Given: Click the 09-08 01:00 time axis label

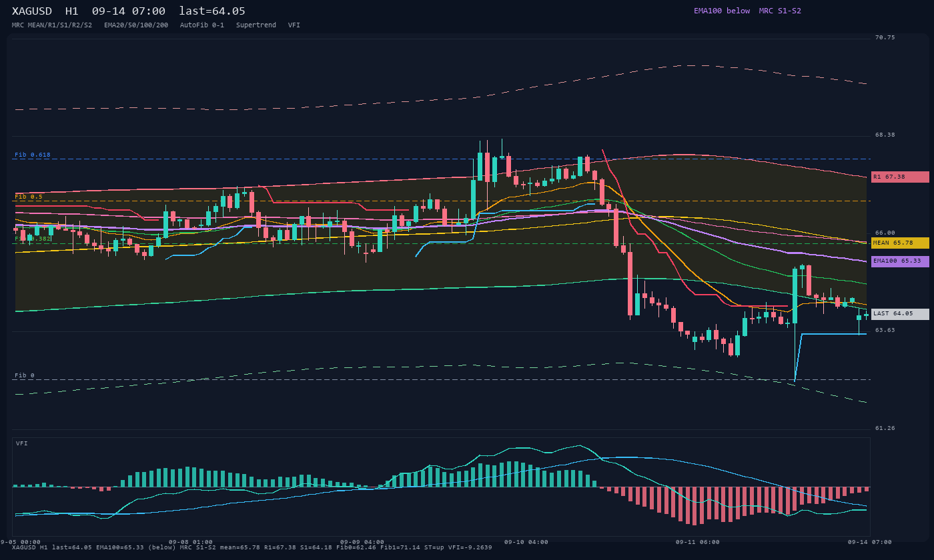Looking at the screenshot, I should tap(191, 542).
